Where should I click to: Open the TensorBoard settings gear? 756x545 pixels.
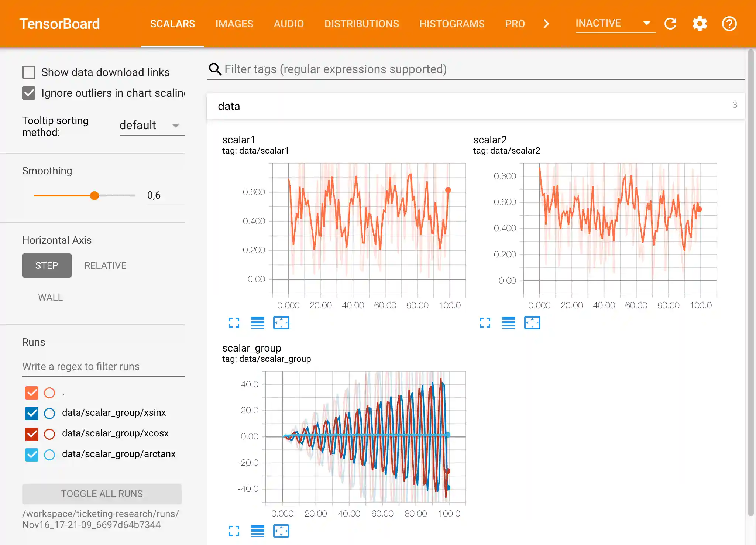pyautogui.click(x=700, y=24)
